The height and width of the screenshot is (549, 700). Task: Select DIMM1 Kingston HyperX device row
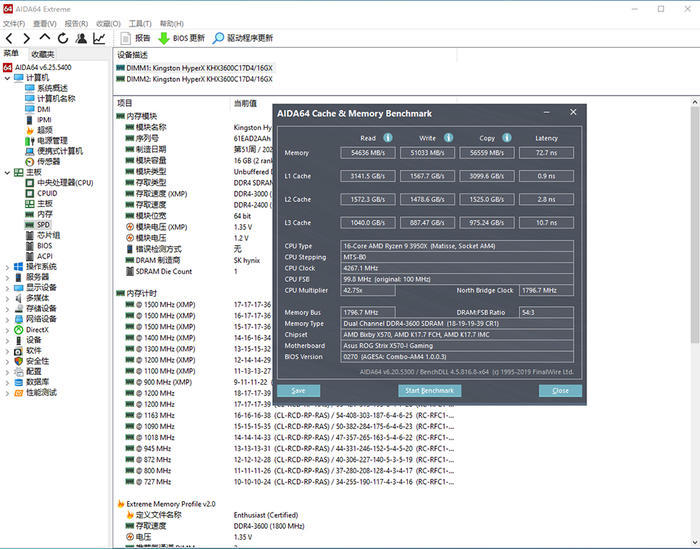point(199,68)
